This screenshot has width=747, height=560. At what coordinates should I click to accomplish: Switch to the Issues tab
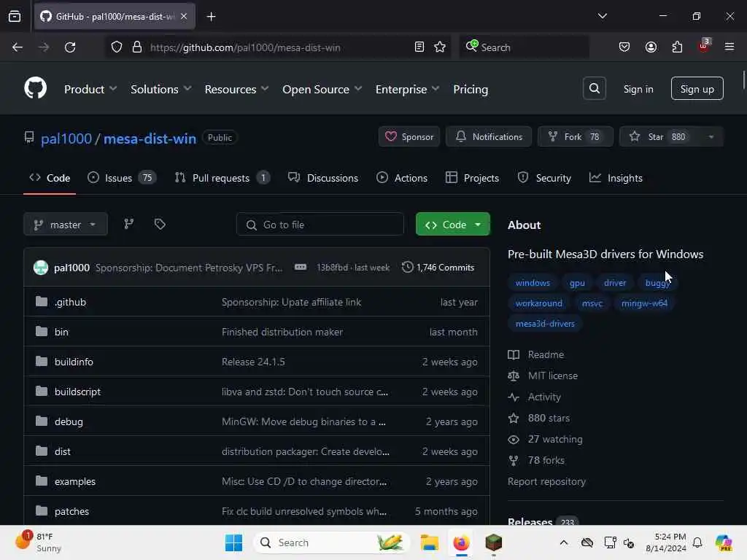pos(122,178)
